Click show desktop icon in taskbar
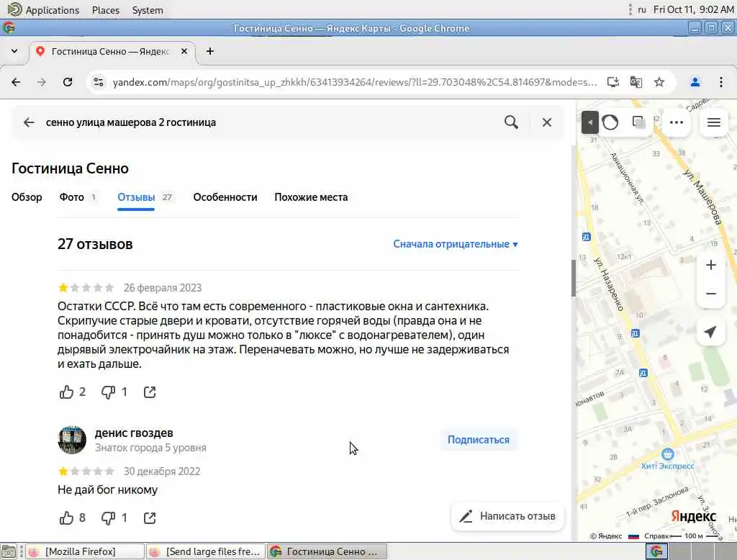This screenshot has height=560, width=737. pos(9,551)
